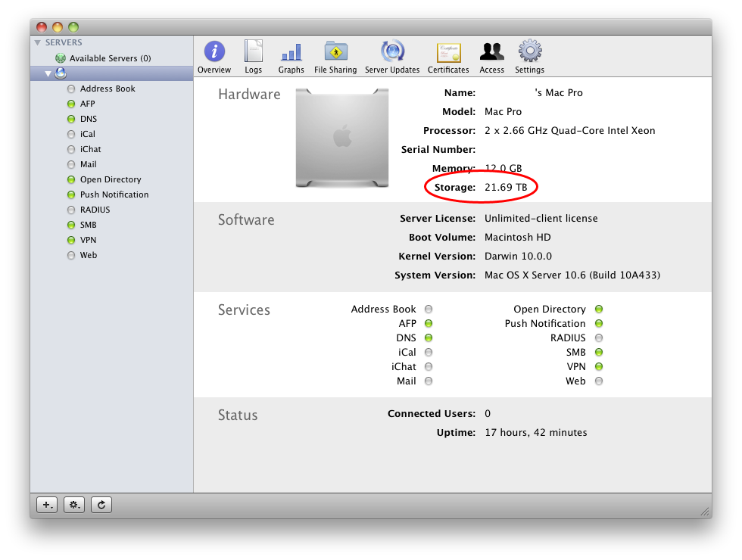This screenshot has height=560, width=742.
Task: Collapse the SERVERS section triangle
Action: 37,42
